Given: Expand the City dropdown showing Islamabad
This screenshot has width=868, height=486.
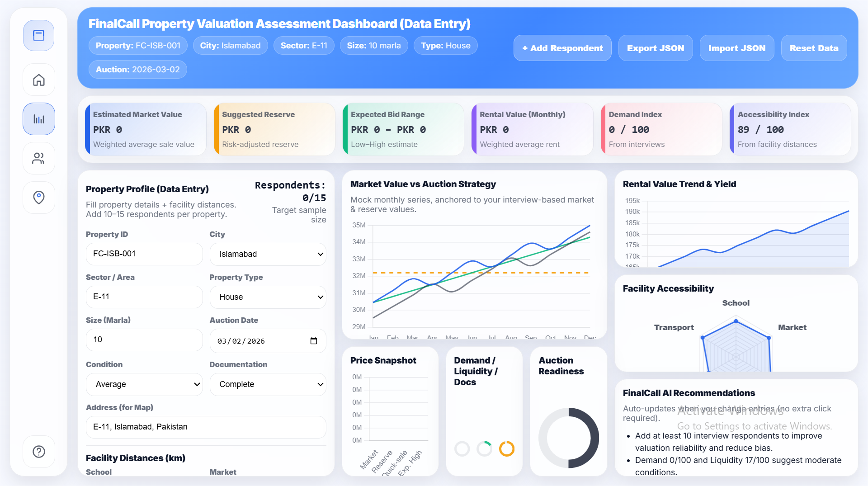Looking at the screenshot, I should click(x=268, y=254).
